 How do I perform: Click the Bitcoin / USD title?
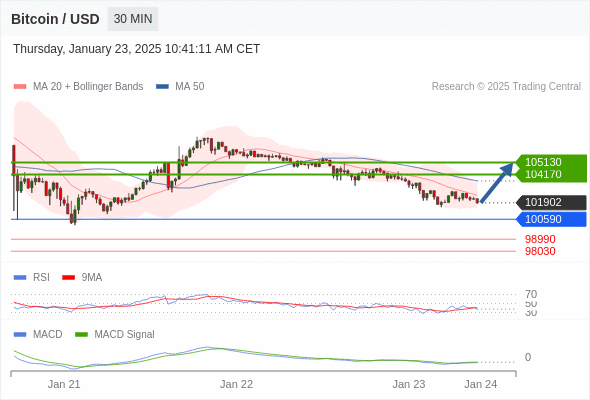click(55, 19)
